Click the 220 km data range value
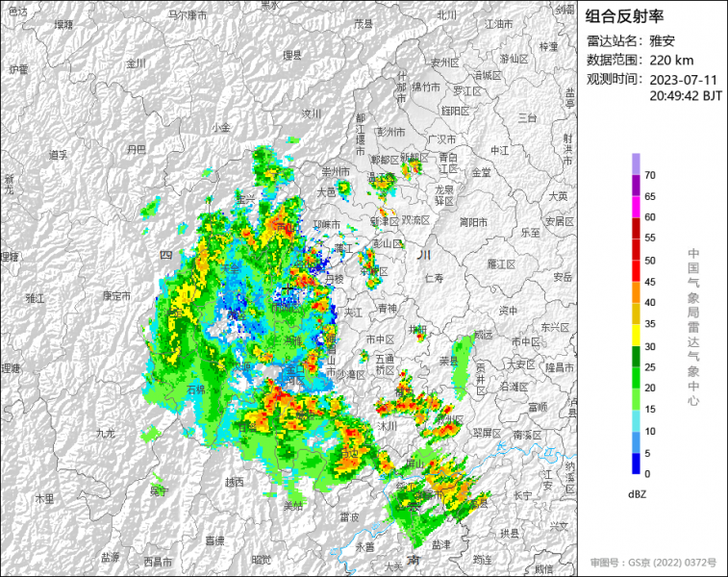 pyautogui.click(x=672, y=60)
